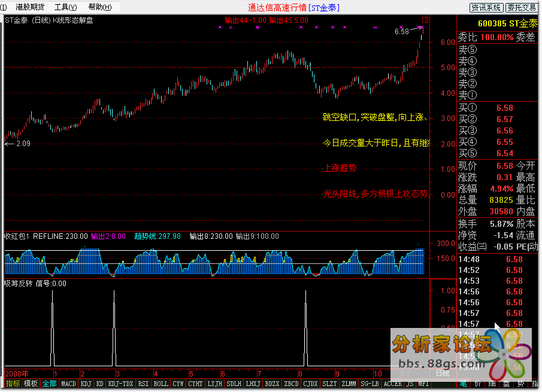
Task: Select the 指标 tab
Action: [x=13, y=384]
